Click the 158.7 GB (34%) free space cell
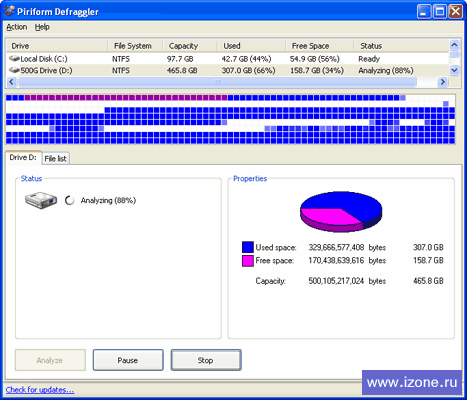 click(317, 71)
